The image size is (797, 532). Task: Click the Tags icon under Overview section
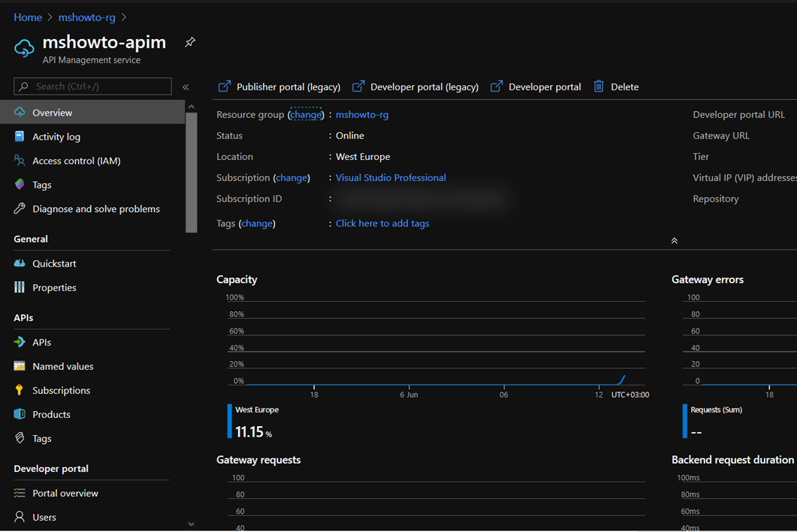pyautogui.click(x=20, y=185)
